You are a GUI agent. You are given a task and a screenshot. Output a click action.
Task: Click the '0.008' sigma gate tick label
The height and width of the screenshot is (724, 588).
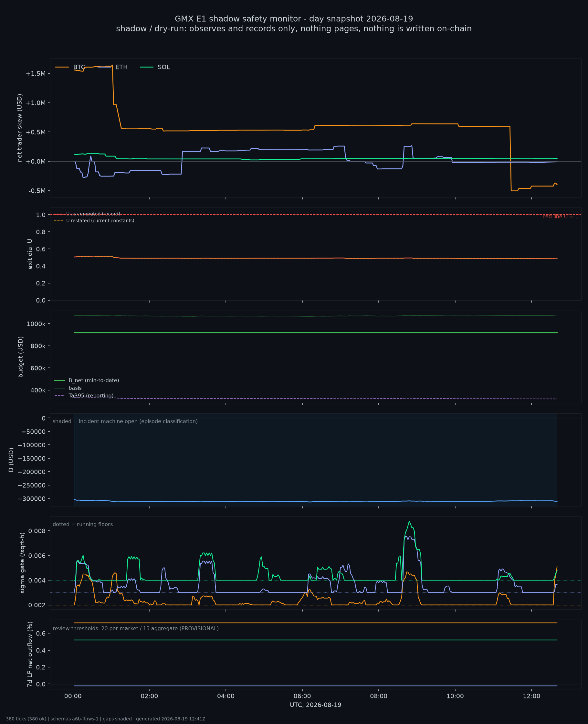coord(37,531)
